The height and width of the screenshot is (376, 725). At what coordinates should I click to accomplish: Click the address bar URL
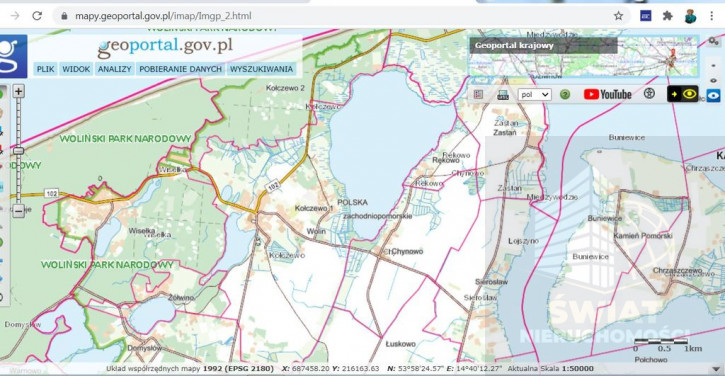pos(163,16)
